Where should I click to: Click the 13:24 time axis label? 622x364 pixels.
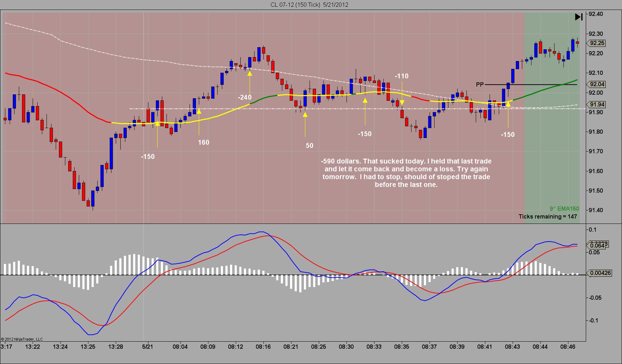pyautogui.click(x=60, y=347)
